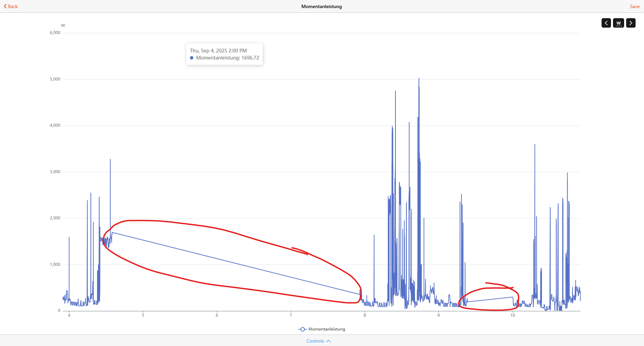Click the Momentanleistung legend circle marker
644x346 pixels.
point(302,329)
